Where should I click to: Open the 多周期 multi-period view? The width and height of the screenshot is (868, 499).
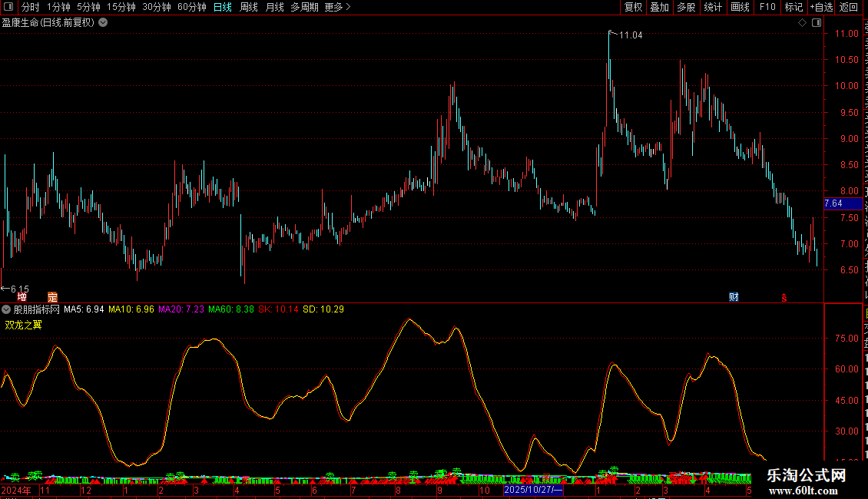[x=304, y=7]
